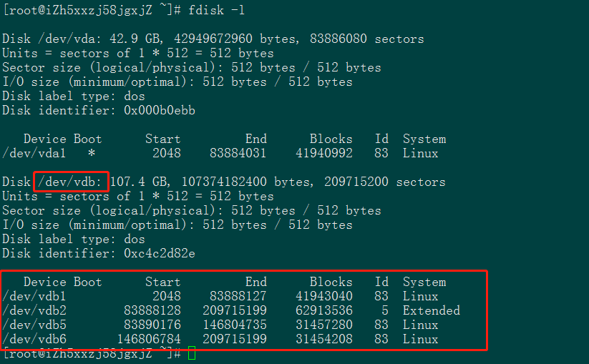Click disk identifier 0x000b0ebb
Image resolution: width=589 pixels, height=364 pixels.
159,110
